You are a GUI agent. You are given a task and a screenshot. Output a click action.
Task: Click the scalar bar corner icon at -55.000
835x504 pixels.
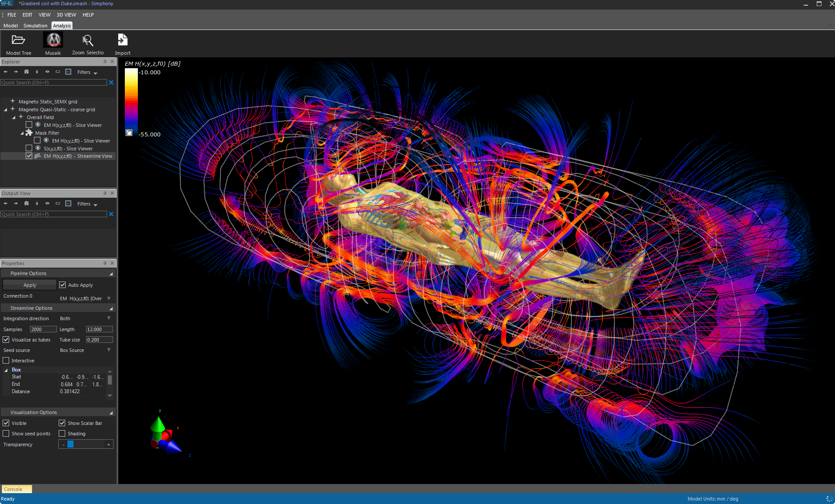pos(129,133)
